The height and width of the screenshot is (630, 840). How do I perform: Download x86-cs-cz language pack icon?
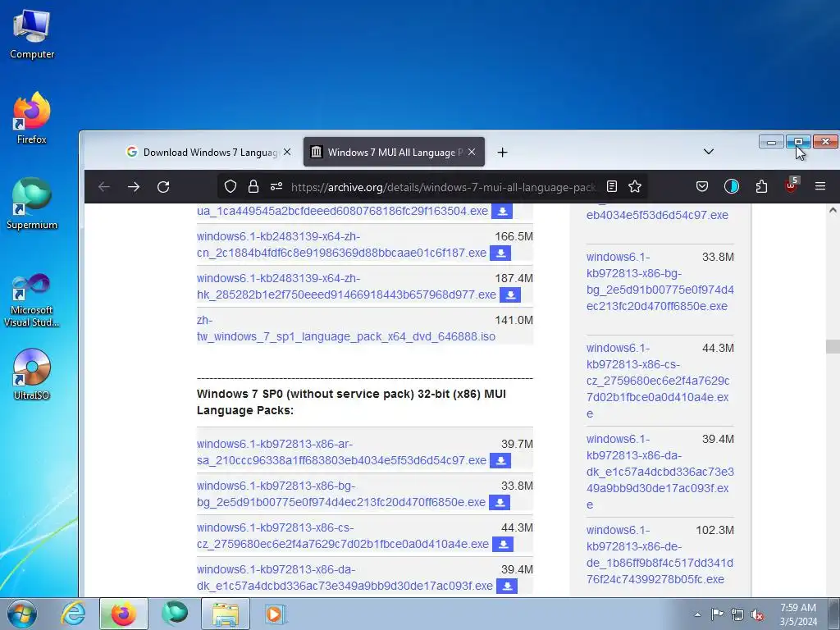point(503,545)
